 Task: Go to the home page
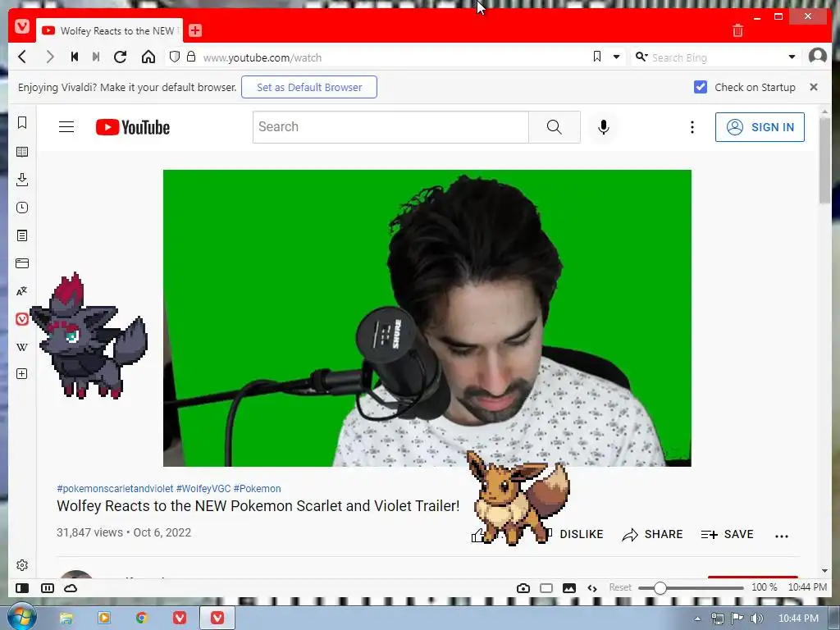(x=148, y=57)
